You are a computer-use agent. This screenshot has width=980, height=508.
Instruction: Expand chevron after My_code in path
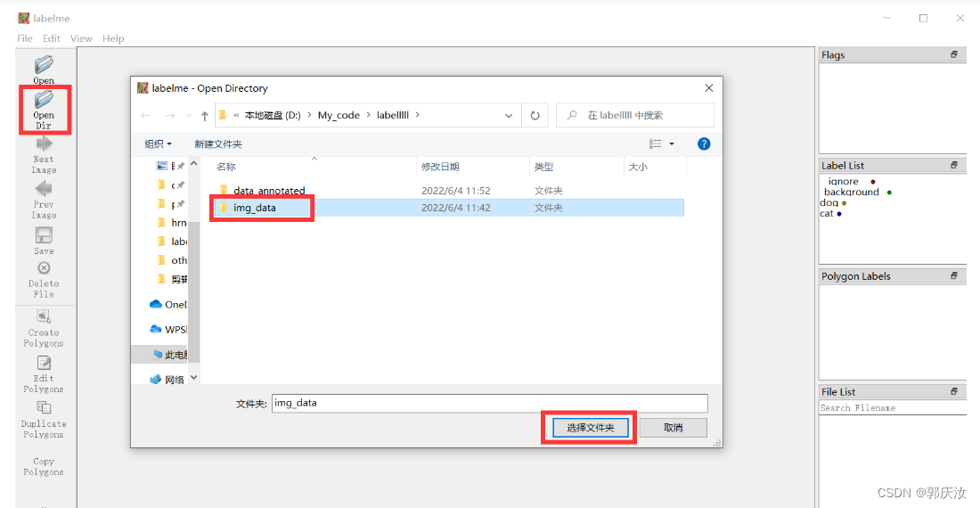pos(368,115)
